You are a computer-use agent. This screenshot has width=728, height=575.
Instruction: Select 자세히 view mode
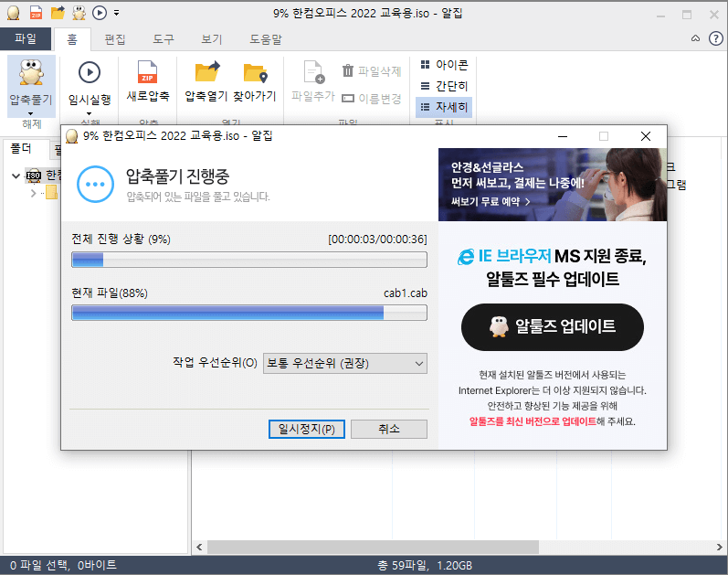coord(444,107)
